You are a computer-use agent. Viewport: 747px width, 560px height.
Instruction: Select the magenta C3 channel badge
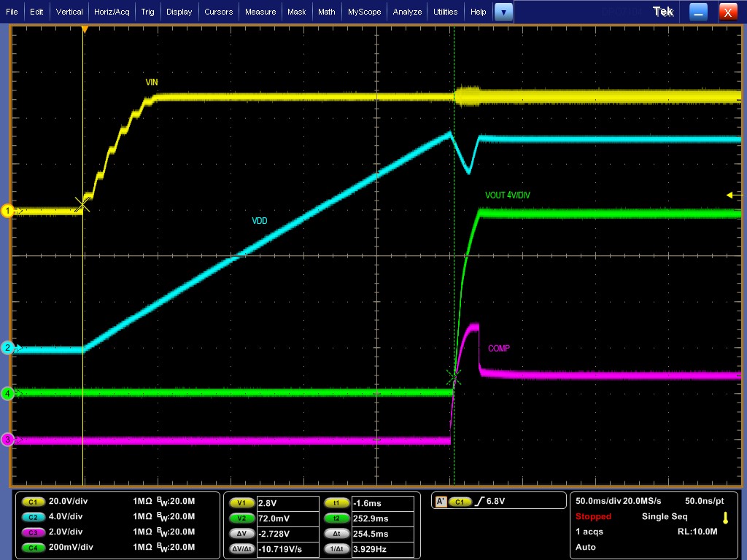tap(33, 532)
